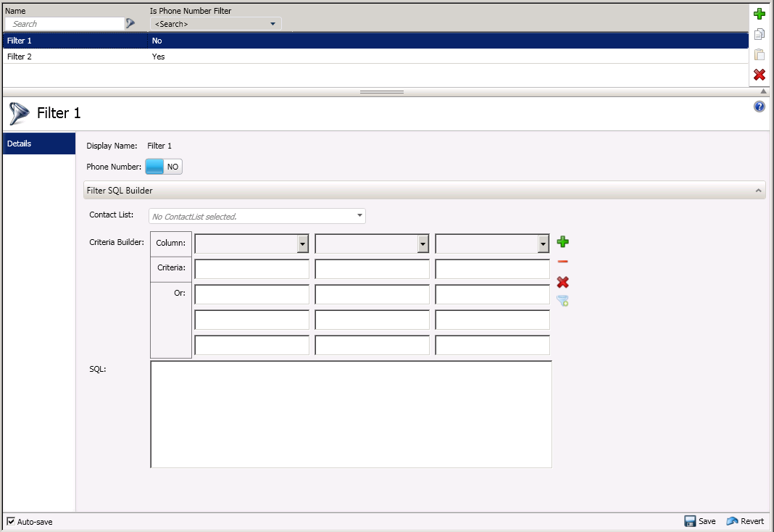Click the Revert button
Screen dimensions: 774x532
(745, 521)
